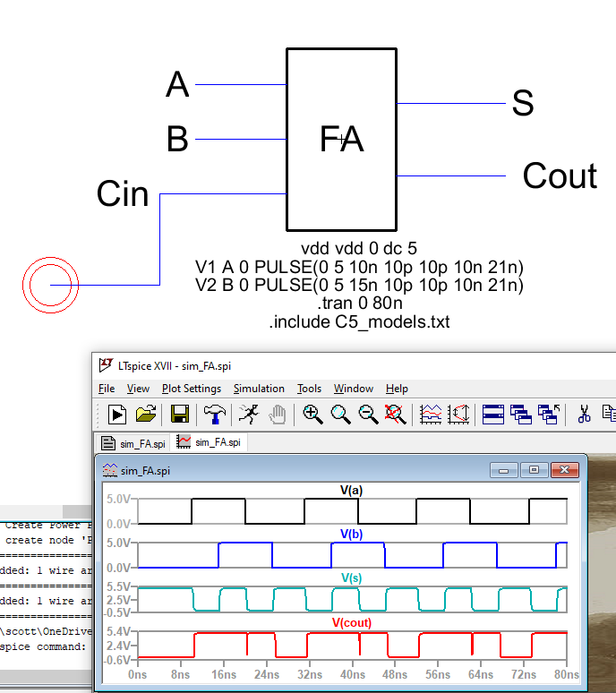616x693 pixels.
Task: Click the V(s) trace label
Action: (352, 578)
